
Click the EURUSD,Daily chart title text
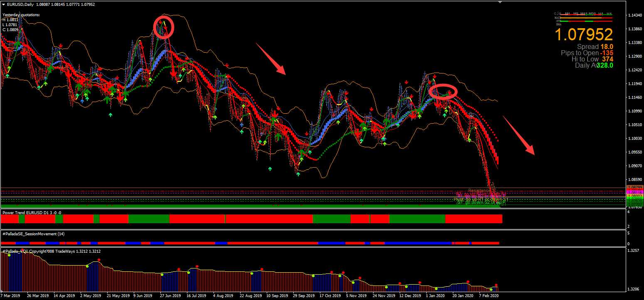(20, 5)
